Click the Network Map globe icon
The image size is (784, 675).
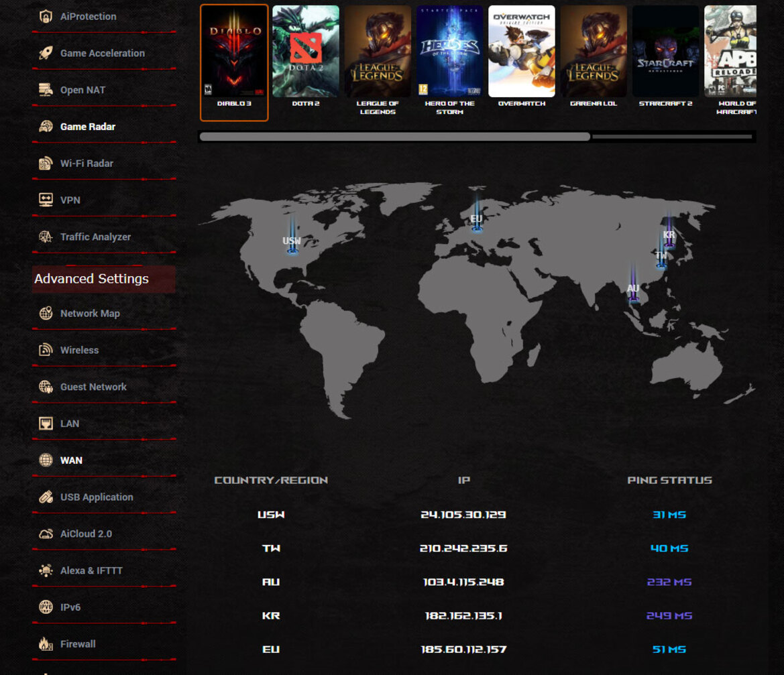click(46, 313)
